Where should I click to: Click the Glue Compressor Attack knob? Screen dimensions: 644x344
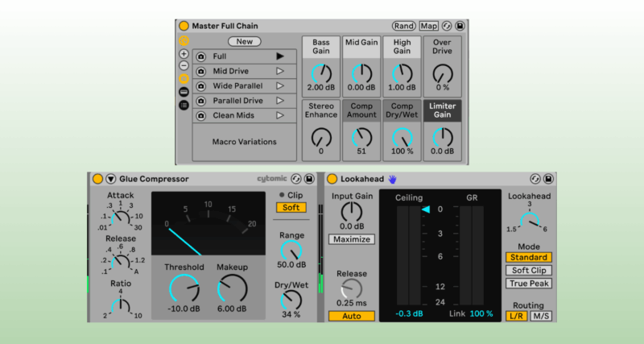tap(120, 217)
